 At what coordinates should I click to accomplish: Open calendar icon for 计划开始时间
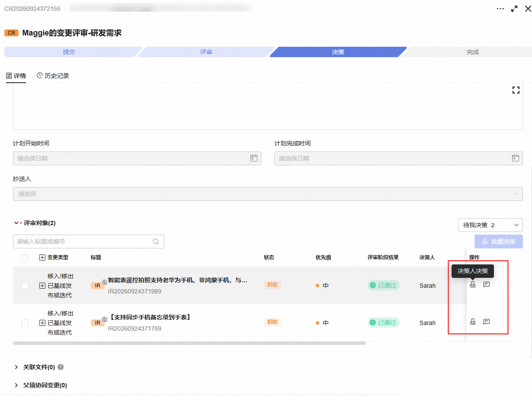[254, 158]
